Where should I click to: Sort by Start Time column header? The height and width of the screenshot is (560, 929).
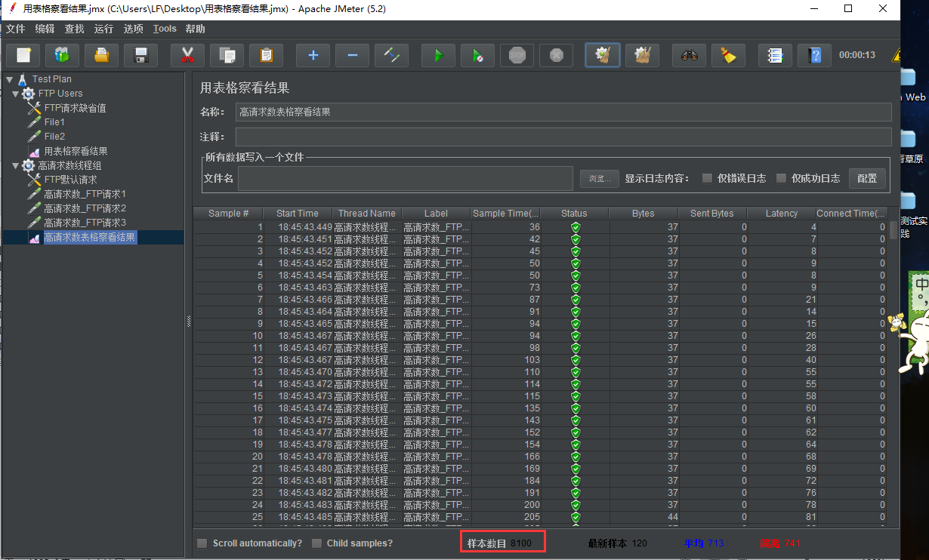click(298, 214)
